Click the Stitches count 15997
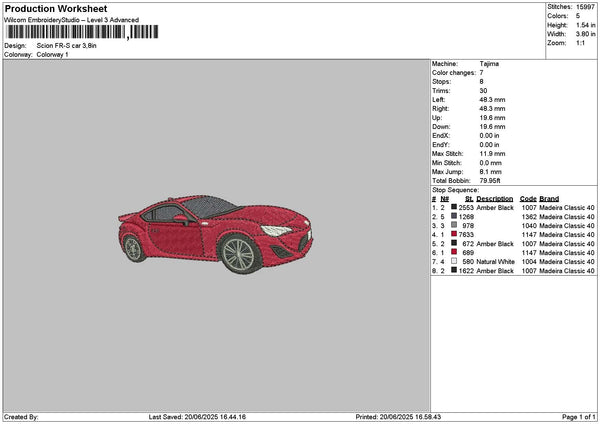 pos(585,7)
